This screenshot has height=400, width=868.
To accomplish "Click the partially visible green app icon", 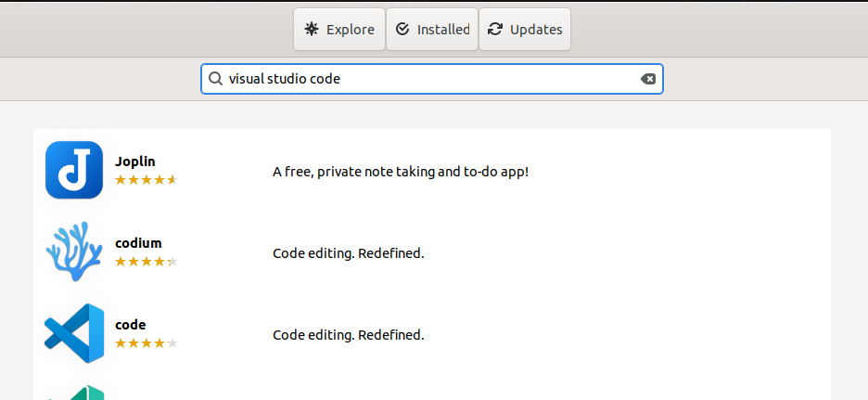I will coord(74,393).
